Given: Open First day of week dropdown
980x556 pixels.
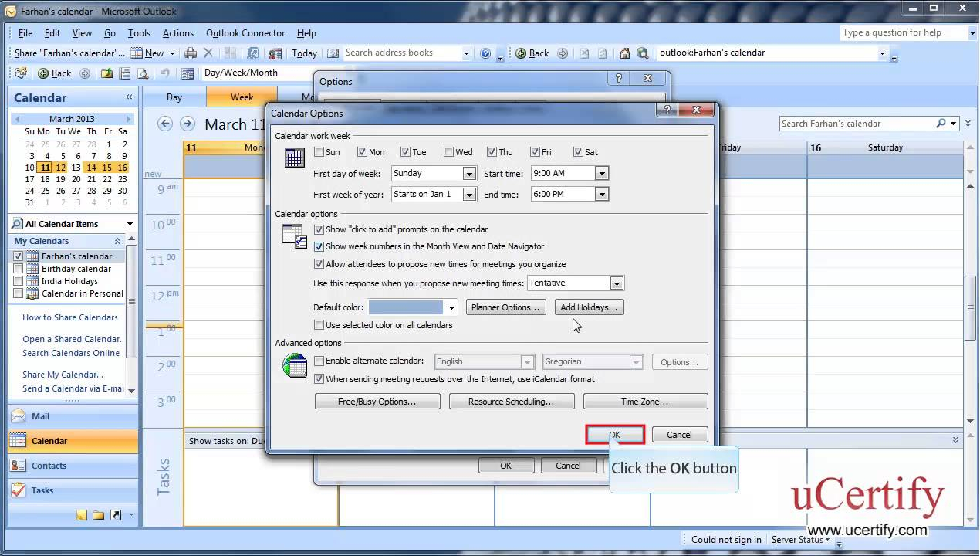Looking at the screenshot, I should (x=469, y=174).
